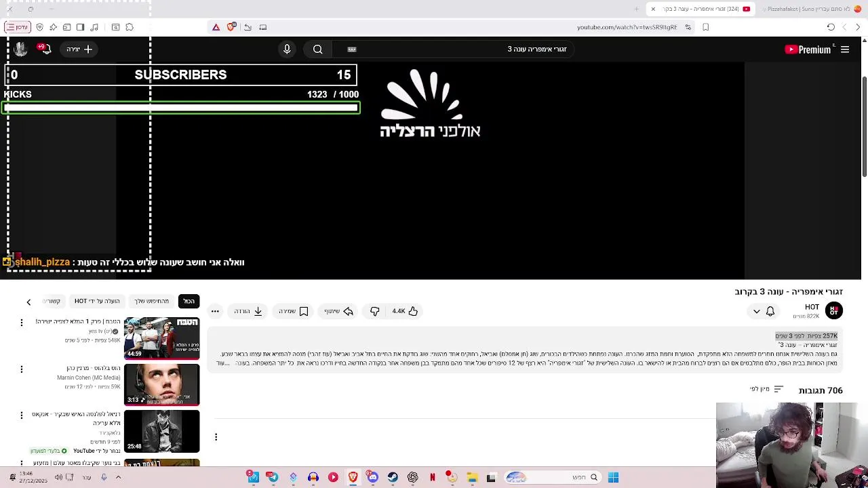The width and height of the screenshot is (868, 488).
Task: Go back in browser history
Action: click(857, 27)
